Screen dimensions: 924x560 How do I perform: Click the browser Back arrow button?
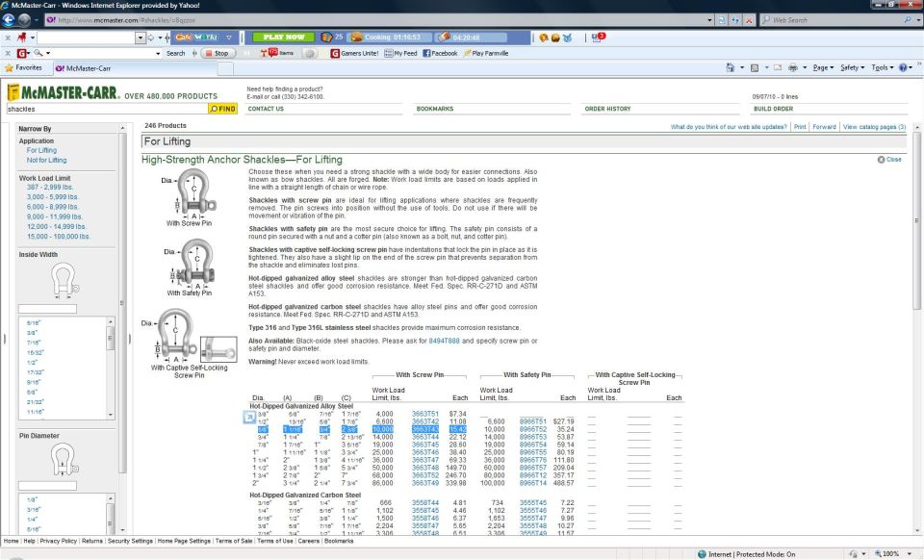click(9, 19)
